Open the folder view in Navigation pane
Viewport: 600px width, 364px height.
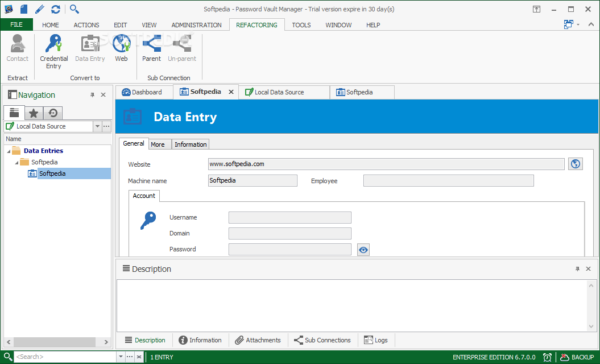pos(14,113)
